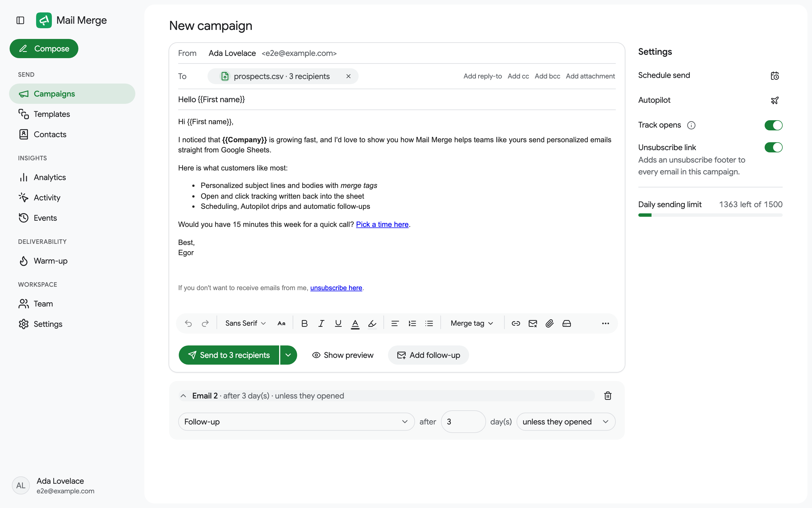Click the subject line field
Viewport: 812px width, 508px height.
[x=397, y=99]
